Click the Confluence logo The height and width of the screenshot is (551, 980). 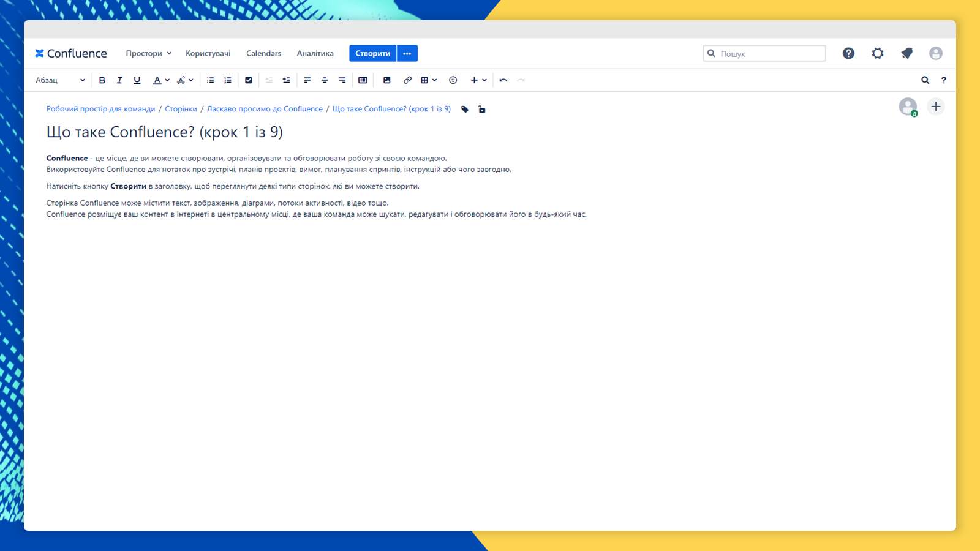[71, 53]
